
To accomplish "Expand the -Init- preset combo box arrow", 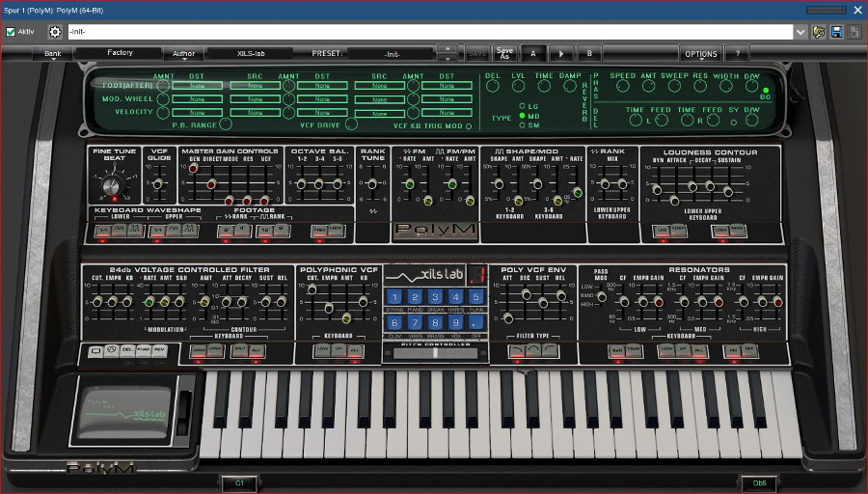I will [800, 32].
